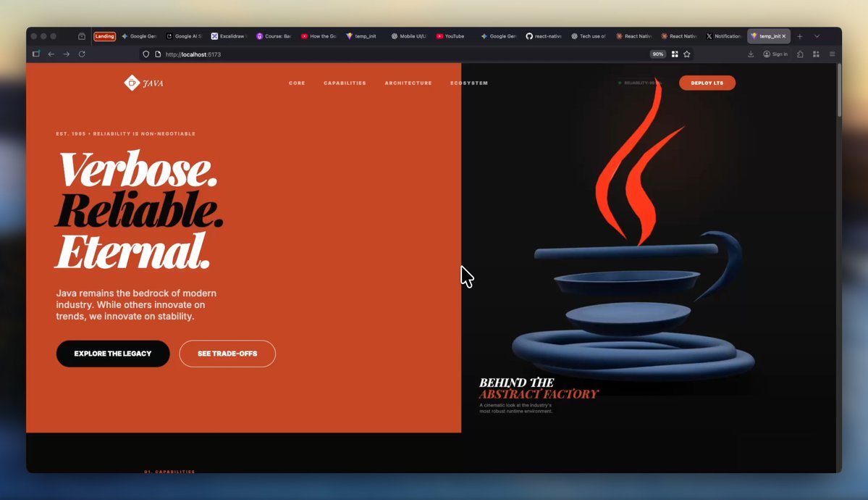Click the EXPLORE THE LEGACY button
Screen dimensions: 868x500
(x=113, y=354)
